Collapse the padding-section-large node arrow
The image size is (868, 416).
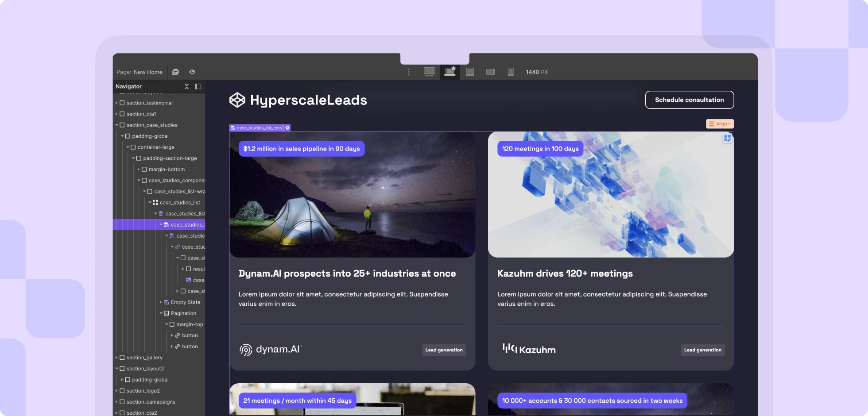[133, 158]
